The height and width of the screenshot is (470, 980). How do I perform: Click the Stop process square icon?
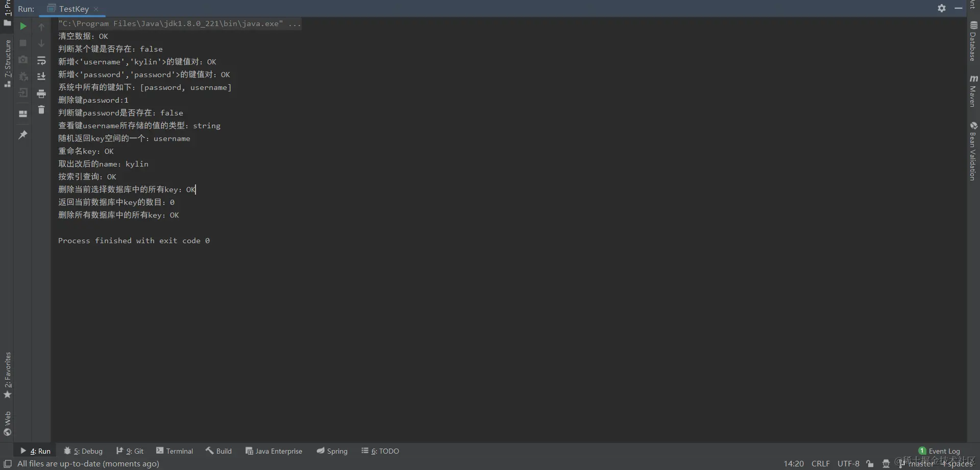(23, 43)
